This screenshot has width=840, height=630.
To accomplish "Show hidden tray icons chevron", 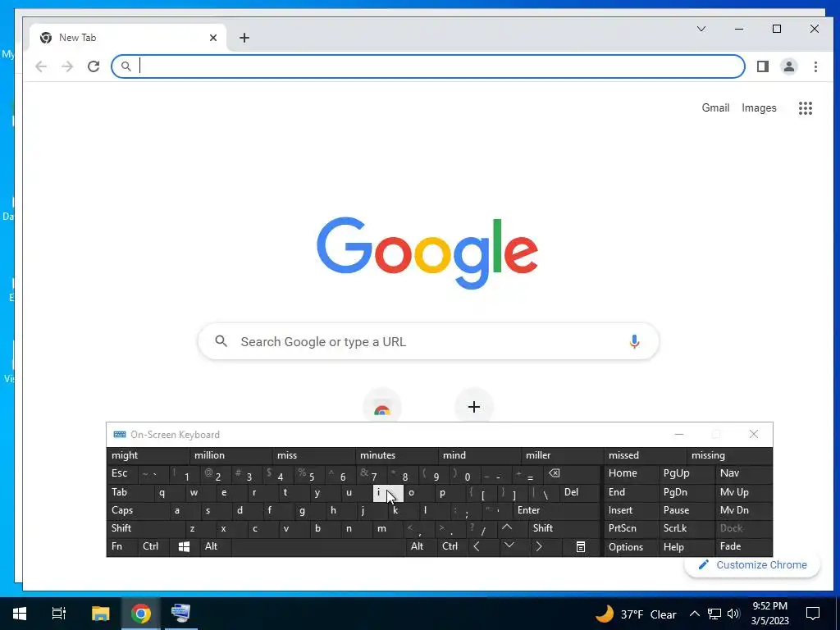I will [694, 614].
